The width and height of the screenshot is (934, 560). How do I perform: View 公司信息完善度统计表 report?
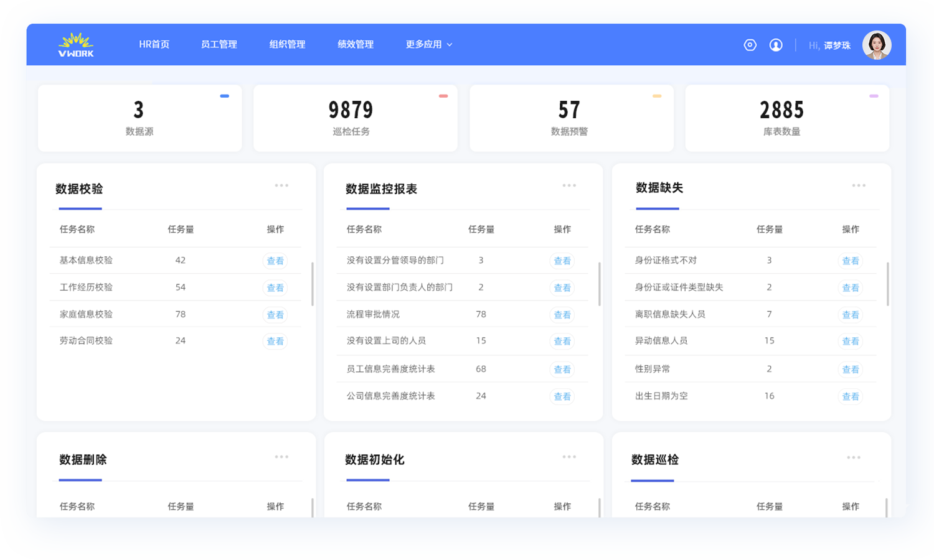coord(562,396)
